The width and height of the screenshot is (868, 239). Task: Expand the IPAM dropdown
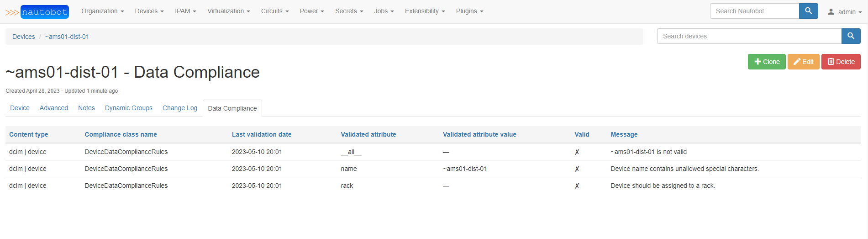(185, 11)
